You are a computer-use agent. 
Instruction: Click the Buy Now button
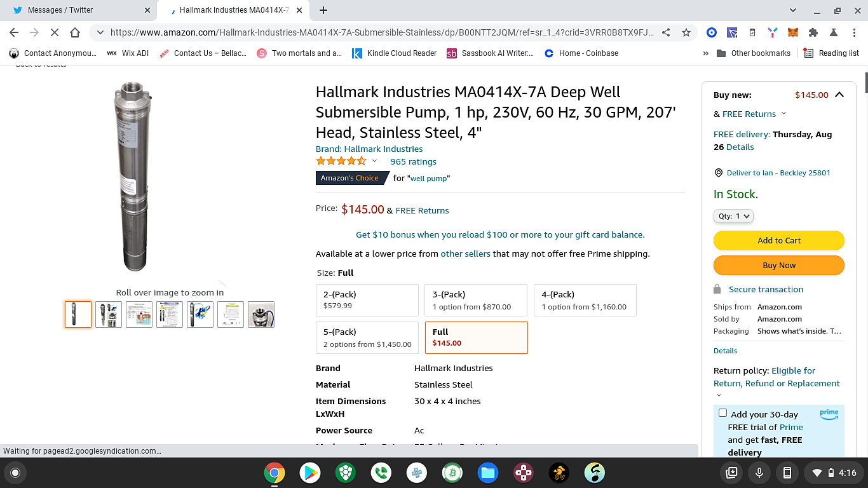click(x=779, y=265)
